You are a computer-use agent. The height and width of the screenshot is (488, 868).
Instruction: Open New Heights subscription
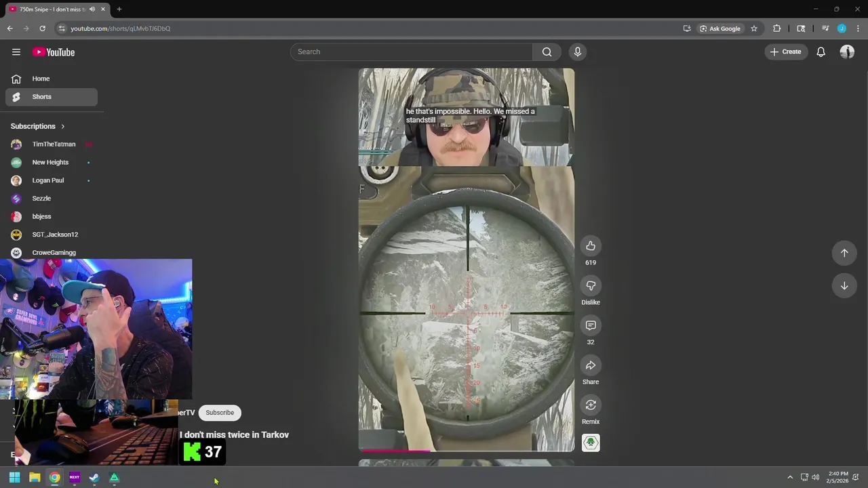pos(52,163)
